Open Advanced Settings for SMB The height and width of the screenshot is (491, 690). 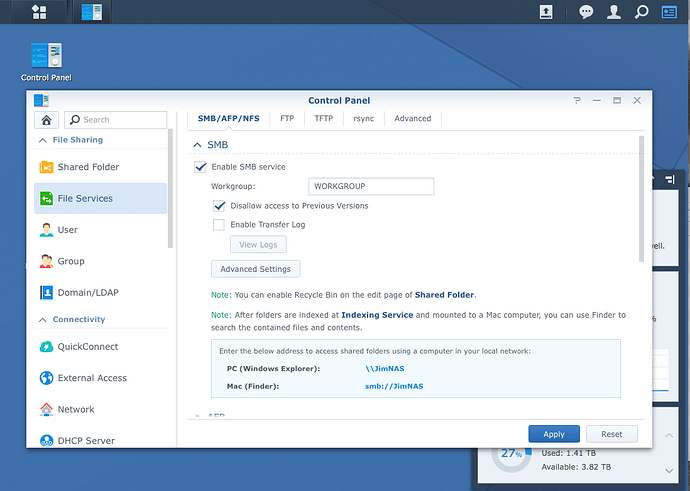pyautogui.click(x=256, y=269)
